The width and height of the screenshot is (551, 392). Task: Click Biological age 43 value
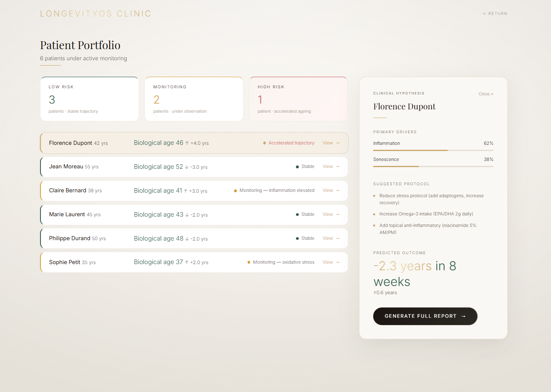pos(158,215)
